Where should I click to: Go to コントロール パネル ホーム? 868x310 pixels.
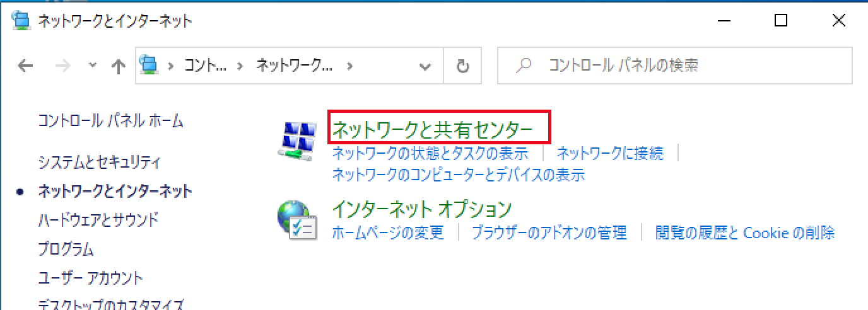click(111, 121)
